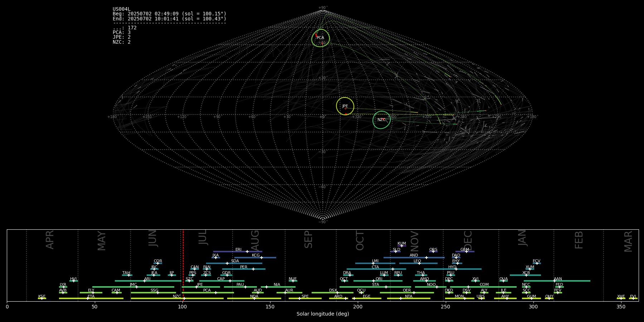The width and height of the screenshot is (644, 322).
Task: Select the URS shower label
Action: (x=481, y=297)
